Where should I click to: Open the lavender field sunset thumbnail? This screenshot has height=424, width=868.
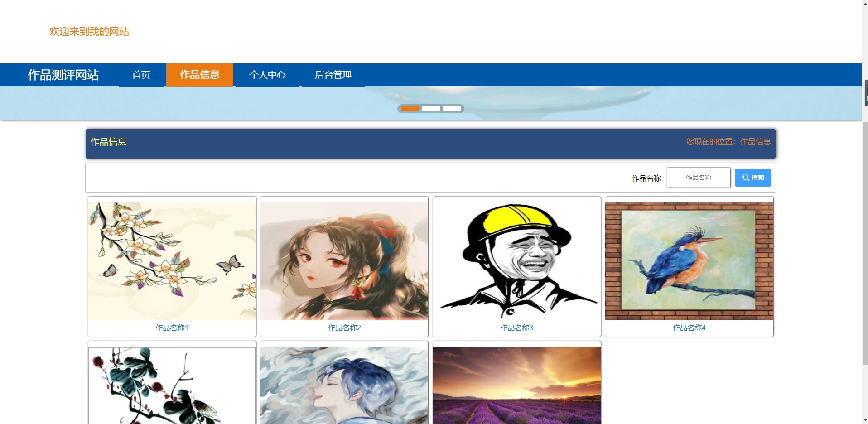[x=517, y=385]
